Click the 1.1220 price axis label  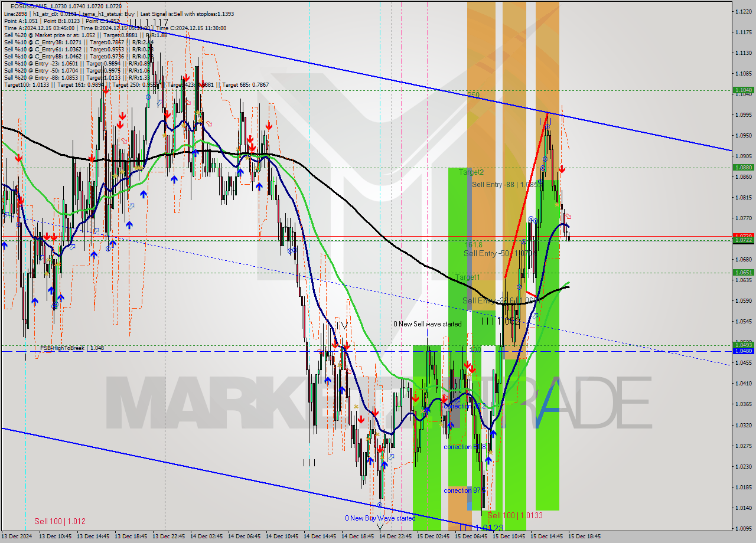point(743,11)
